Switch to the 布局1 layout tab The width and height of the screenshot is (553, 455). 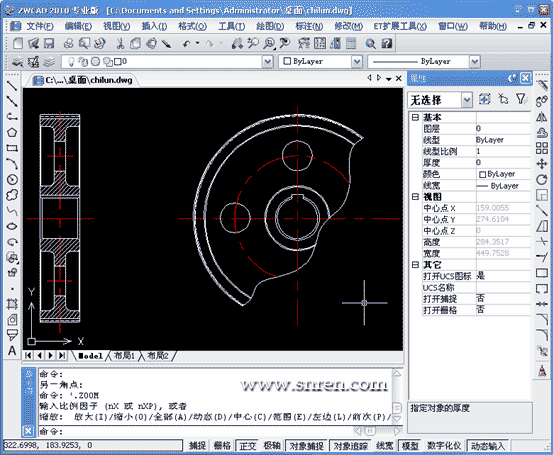[124, 356]
